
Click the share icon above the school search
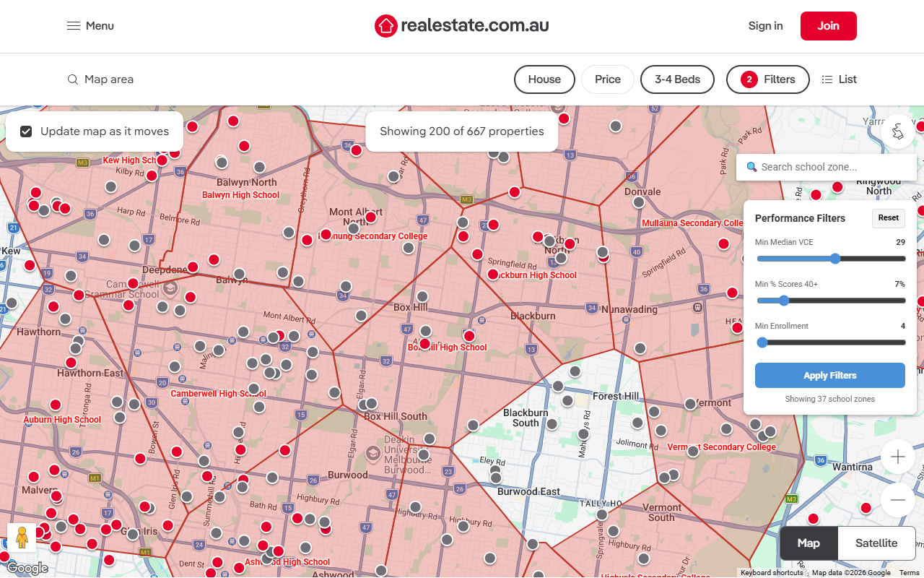point(897,131)
